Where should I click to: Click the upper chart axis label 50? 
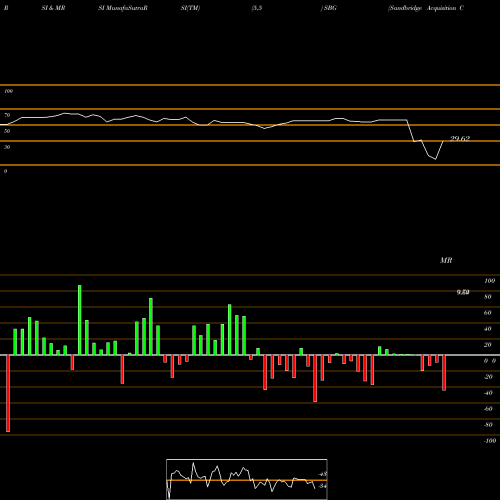pyautogui.click(x=7, y=131)
